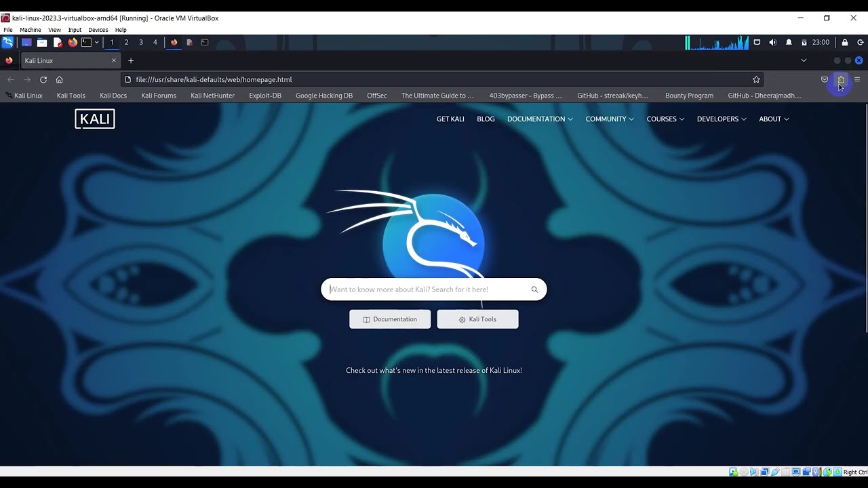The width and height of the screenshot is (868, 488).
Task: Click the Documentation button
Action: pos(390,319)
